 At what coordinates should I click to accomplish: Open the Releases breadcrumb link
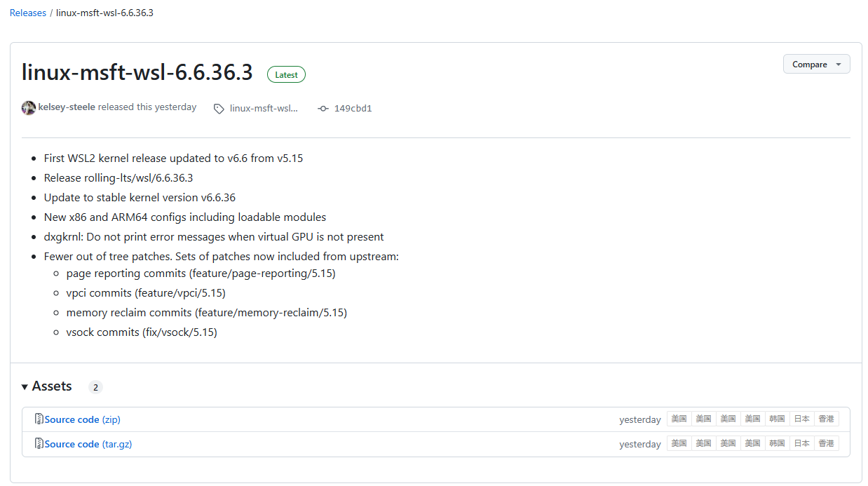(28, 13)
